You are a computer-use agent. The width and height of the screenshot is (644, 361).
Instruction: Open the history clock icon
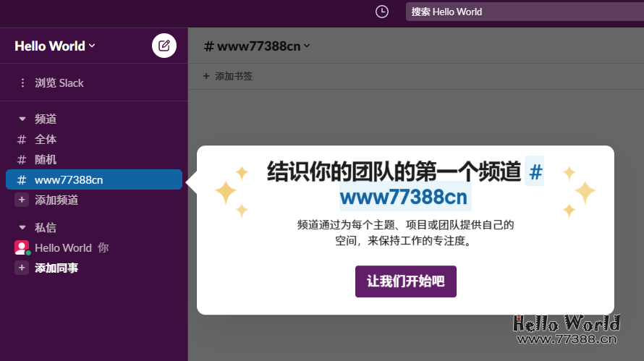coord(382,12)
